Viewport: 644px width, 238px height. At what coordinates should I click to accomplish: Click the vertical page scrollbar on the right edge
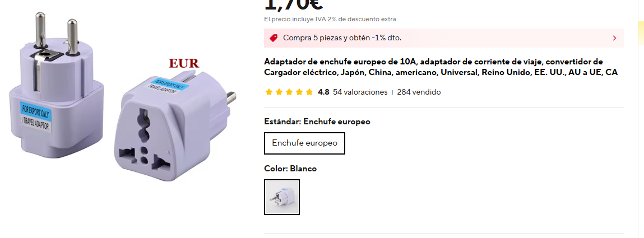pos(641,119)
